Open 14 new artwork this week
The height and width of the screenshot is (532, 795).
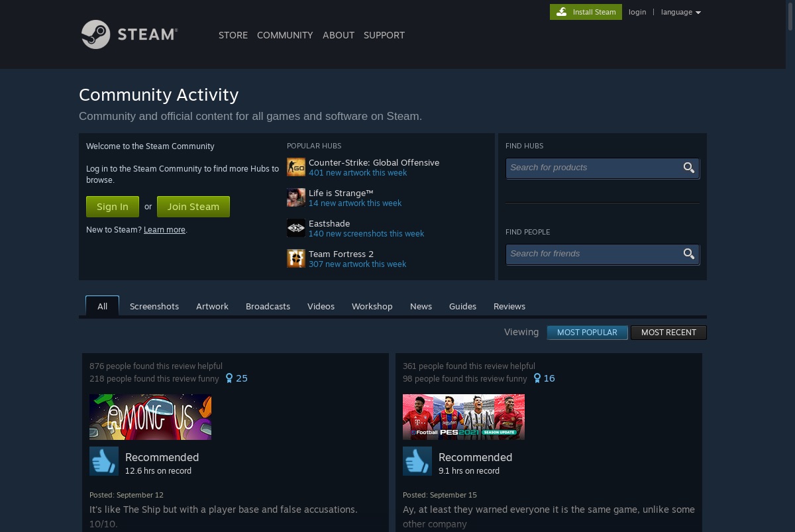click(355, 203)
